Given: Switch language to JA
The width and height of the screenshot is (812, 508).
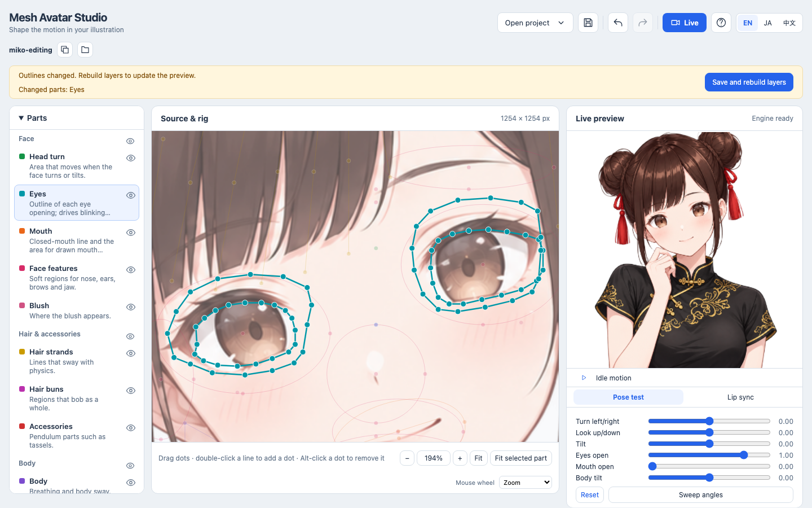Looking at the screenshot, I should tap(768, 23).
